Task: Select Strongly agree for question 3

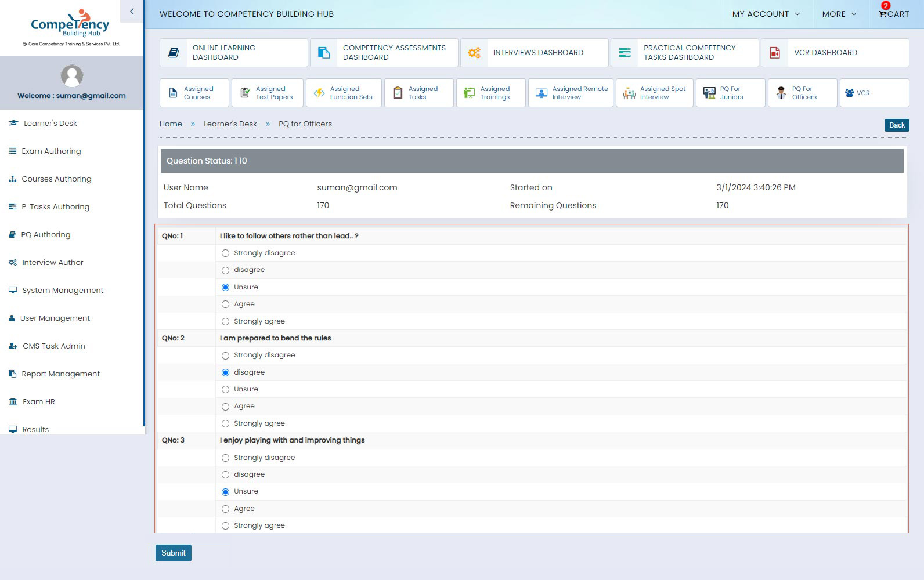Action: [x=225, y=526]
